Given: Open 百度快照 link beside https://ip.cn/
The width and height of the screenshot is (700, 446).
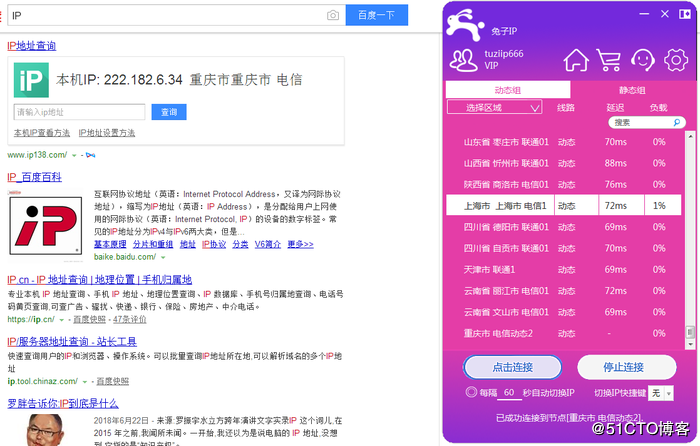Looking at the screenshot, I should pos(89,319).
